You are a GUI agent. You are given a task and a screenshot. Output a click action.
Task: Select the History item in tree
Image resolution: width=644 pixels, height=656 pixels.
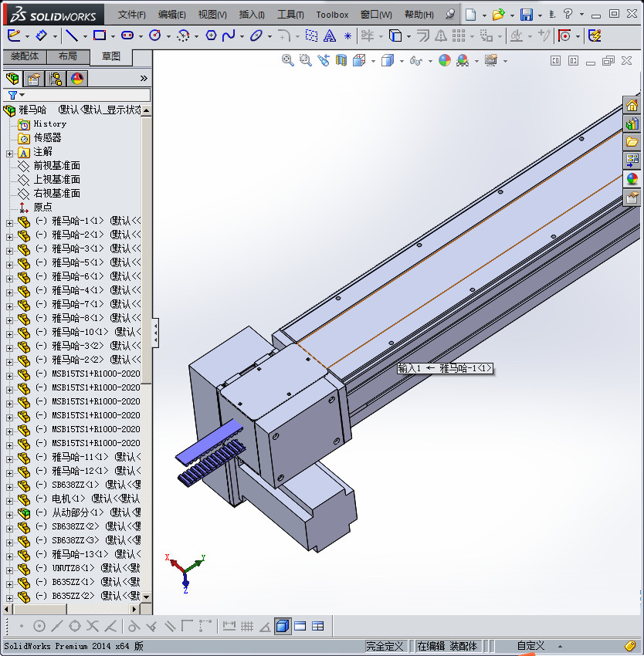(50, 123)
